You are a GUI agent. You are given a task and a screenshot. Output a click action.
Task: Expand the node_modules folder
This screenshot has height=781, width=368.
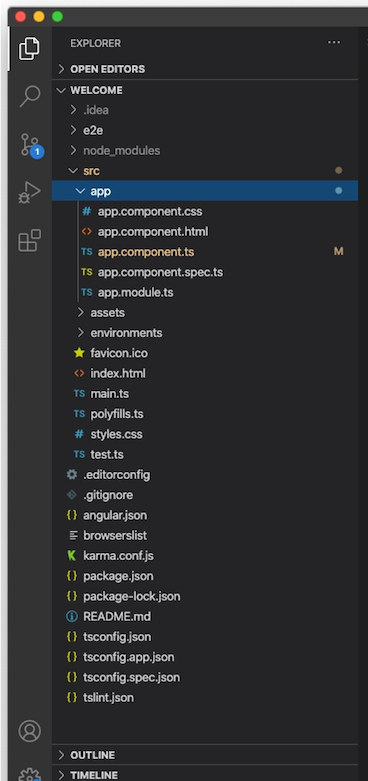coord(205,150)
